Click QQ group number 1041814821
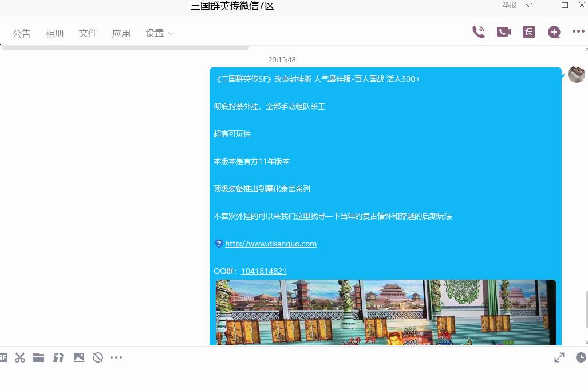Screen dimensions: 588x386 pos(264,271)
